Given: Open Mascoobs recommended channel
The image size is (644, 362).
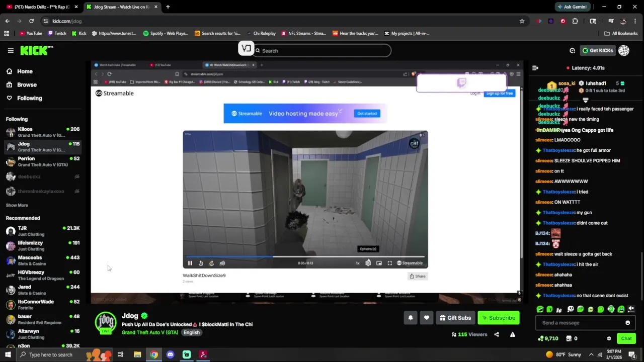Looking at the screenshot, I should (43, 260).
